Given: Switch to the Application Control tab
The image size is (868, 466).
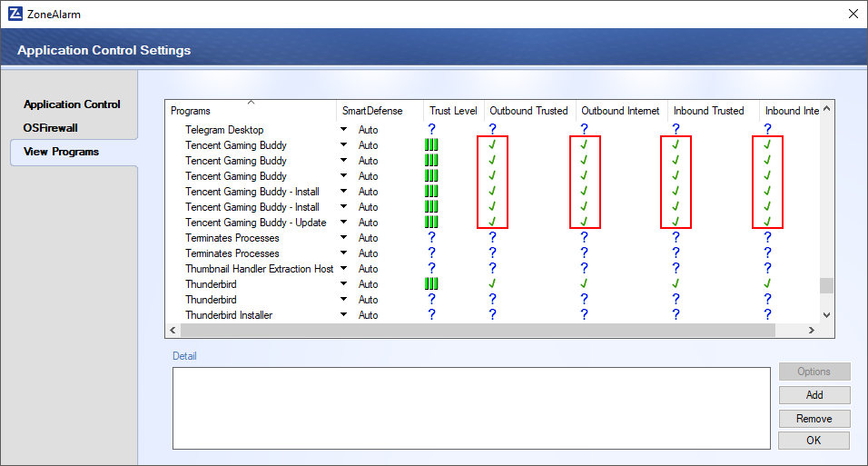Looking at the screenshot, I should [72, 104].
